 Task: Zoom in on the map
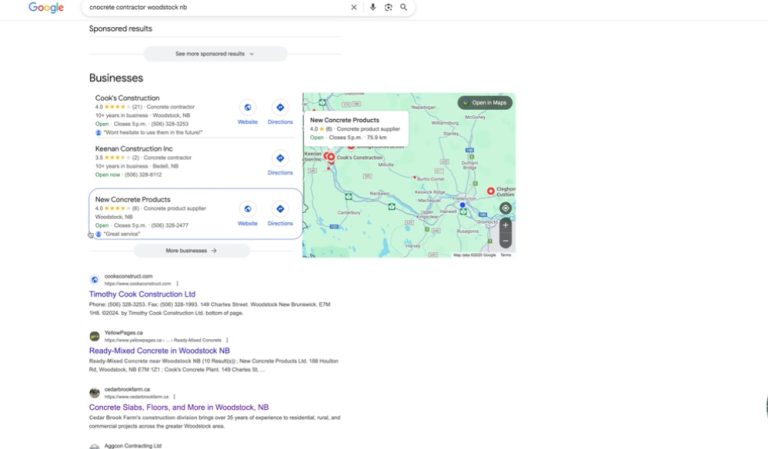tap(505, 225)
